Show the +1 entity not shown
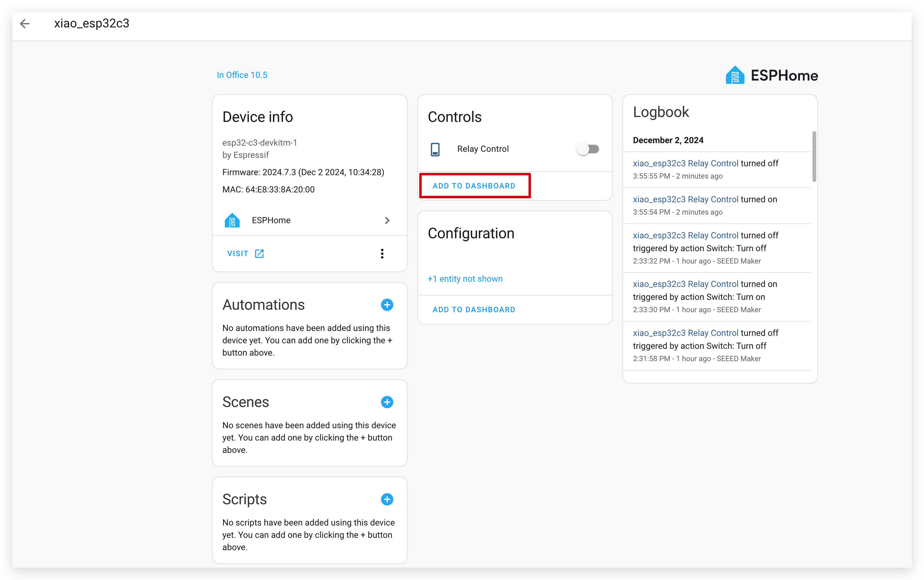 (465, 279)
